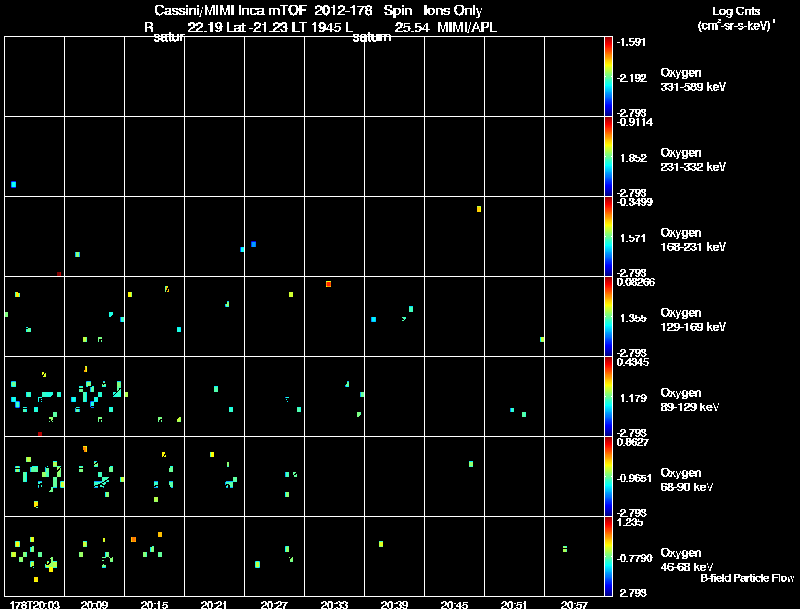Select the 20:33 time tick label

pyautogui.click(x=334, y=604)
